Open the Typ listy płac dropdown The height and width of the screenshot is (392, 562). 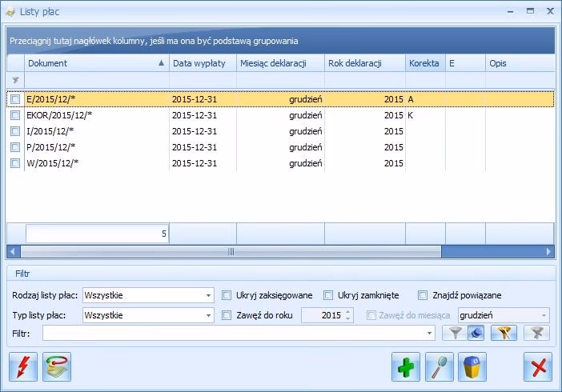tap(208, 315)
